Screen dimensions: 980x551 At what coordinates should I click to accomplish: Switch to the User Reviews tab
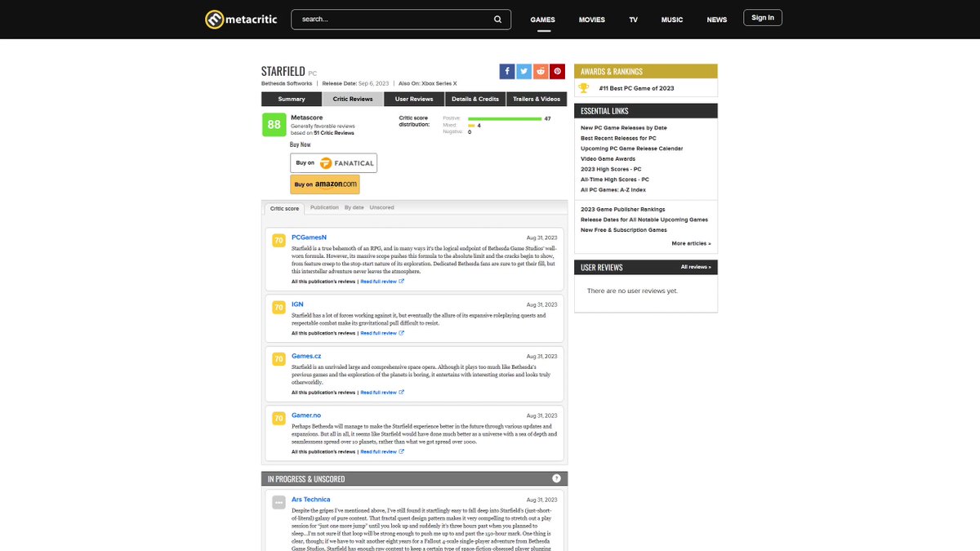click(414, 99)
